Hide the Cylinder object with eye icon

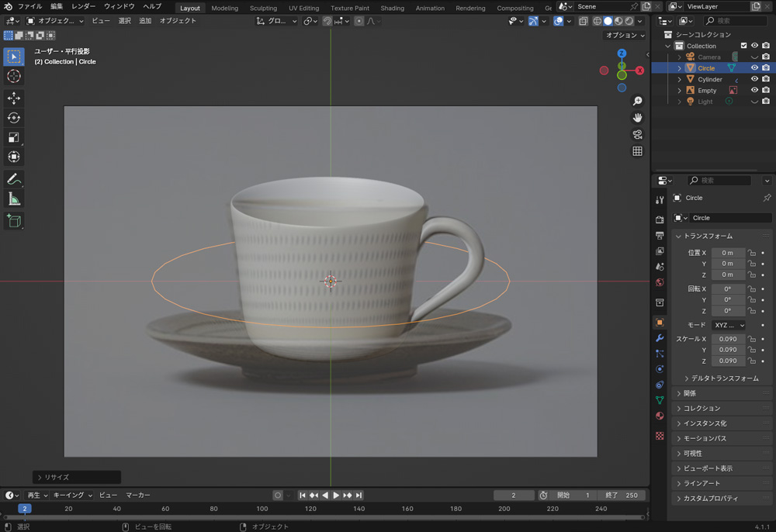pos(753,79)
